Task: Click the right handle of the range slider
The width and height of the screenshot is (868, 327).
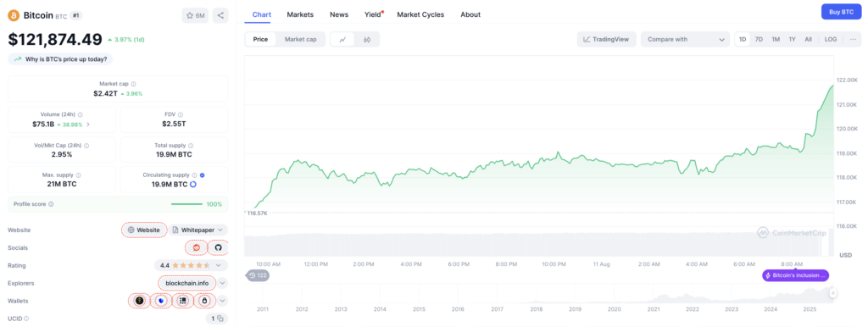Action: tap(833, 293)
